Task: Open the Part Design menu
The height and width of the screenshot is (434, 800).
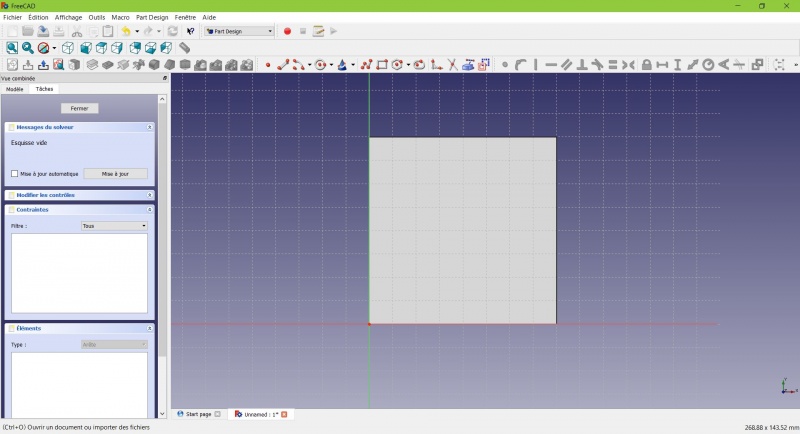Action: [152, 17]
